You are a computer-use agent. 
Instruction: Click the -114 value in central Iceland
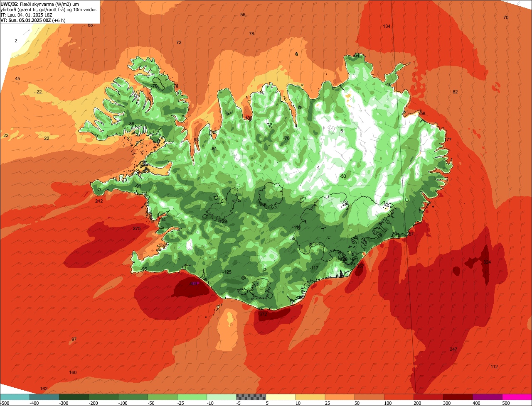point(296,227)
